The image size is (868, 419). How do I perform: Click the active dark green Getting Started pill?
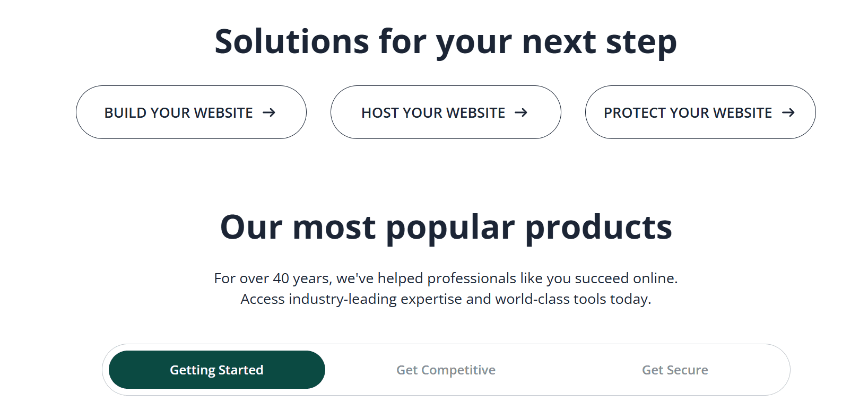tap(216, 370)
